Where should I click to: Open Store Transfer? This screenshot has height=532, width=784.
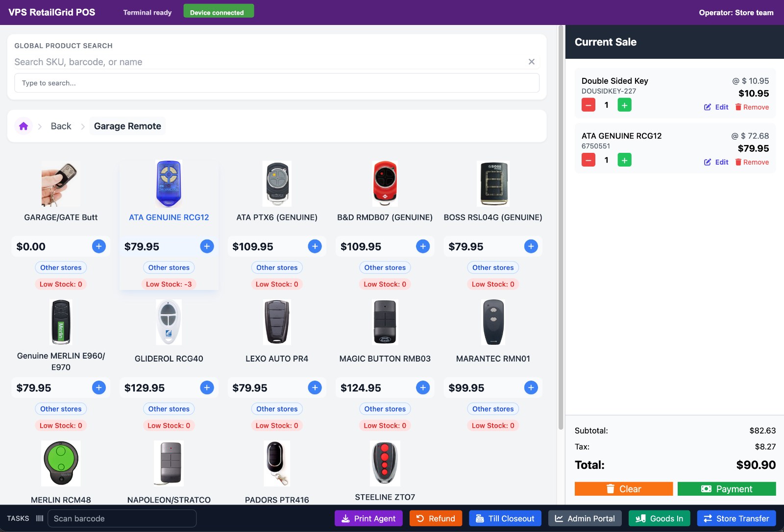point(736,518)
